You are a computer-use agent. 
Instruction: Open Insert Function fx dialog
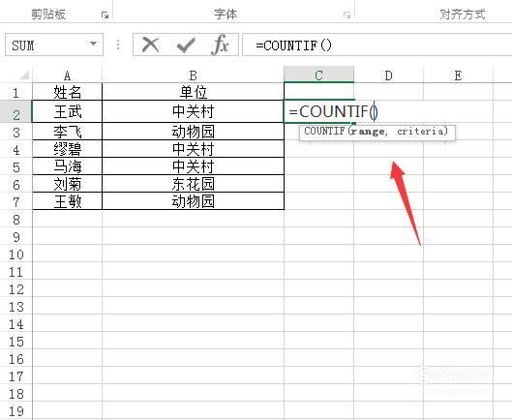click(x=220, y=45)
